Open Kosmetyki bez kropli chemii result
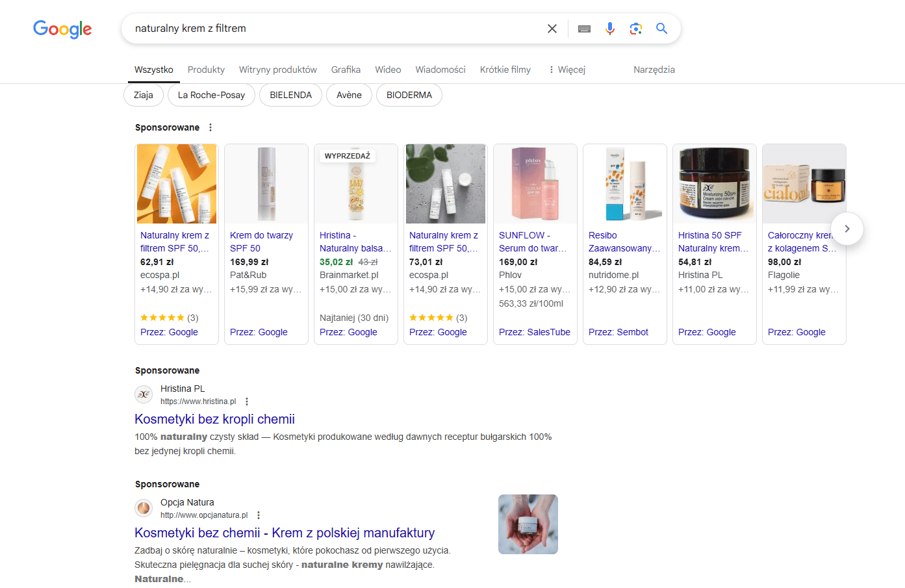The width and height of the screenshot is (905, 588). point(214,419)
